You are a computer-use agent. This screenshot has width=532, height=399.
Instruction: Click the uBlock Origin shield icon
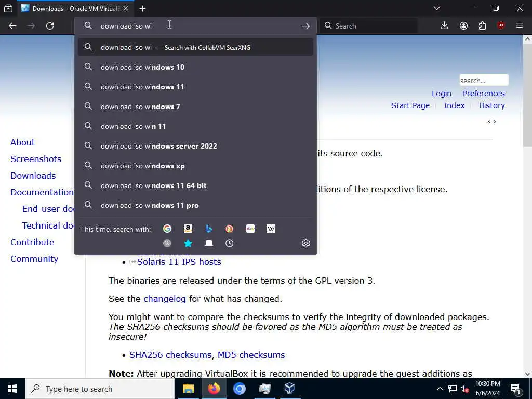pos(501,26)
